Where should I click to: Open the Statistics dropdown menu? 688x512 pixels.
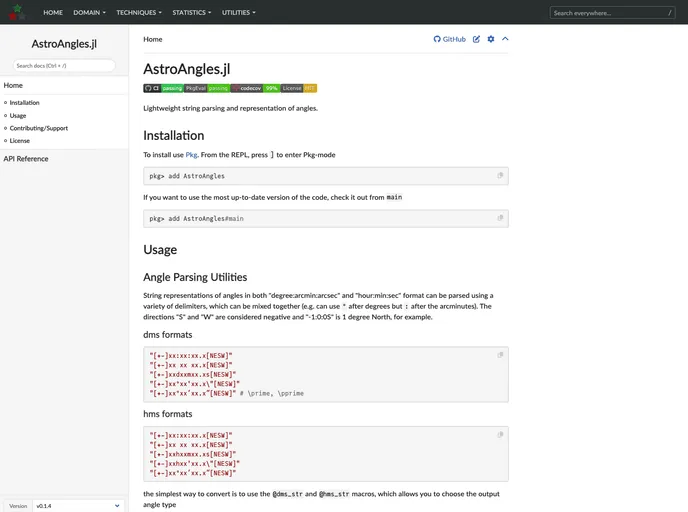click(190, 13)
